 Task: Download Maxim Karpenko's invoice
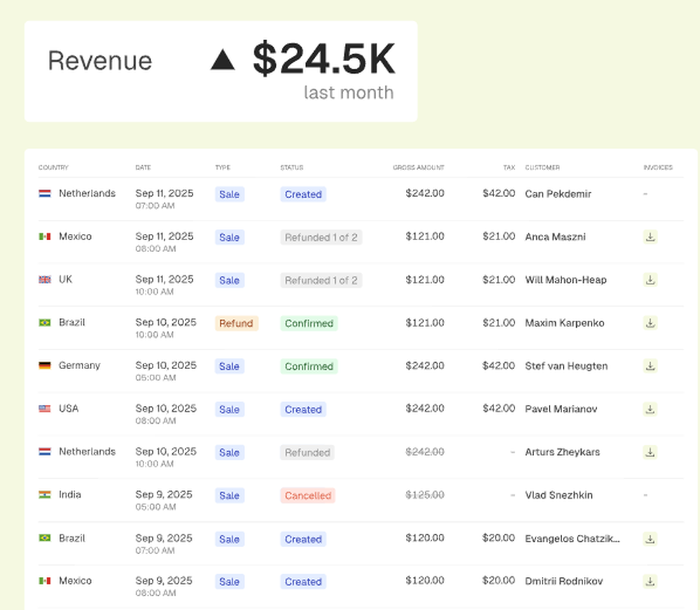tap(650, 323)
